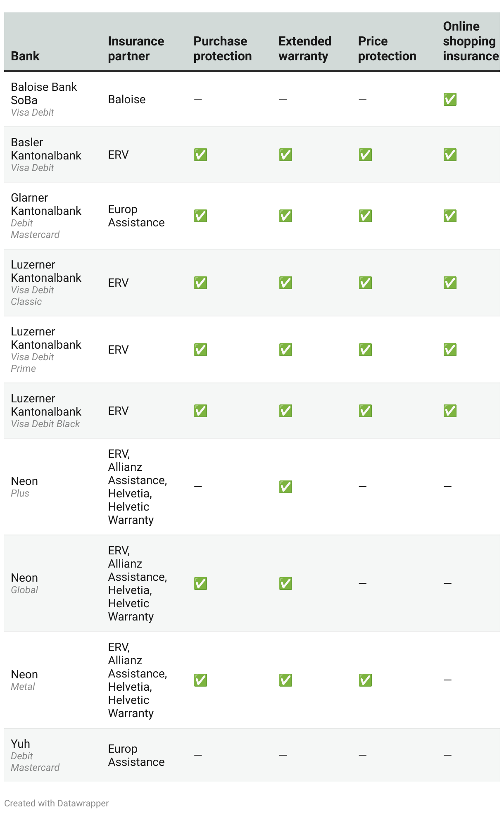Select the Online shopping insurance header

(x=471, y=41)
